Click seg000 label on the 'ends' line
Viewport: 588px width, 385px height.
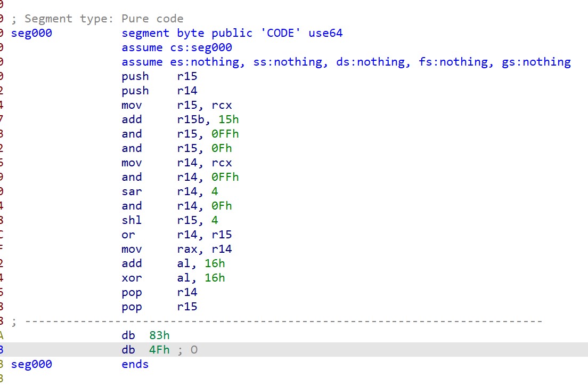(31, 364)
